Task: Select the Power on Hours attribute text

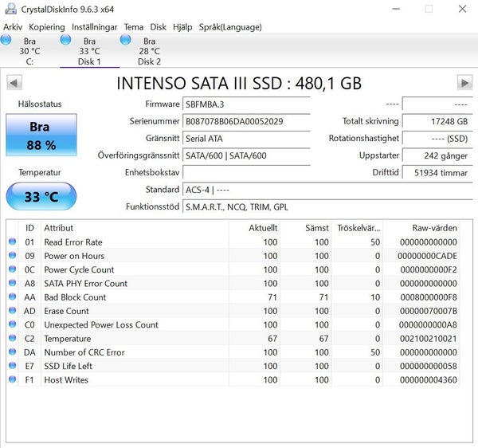Action: (74, 256)
